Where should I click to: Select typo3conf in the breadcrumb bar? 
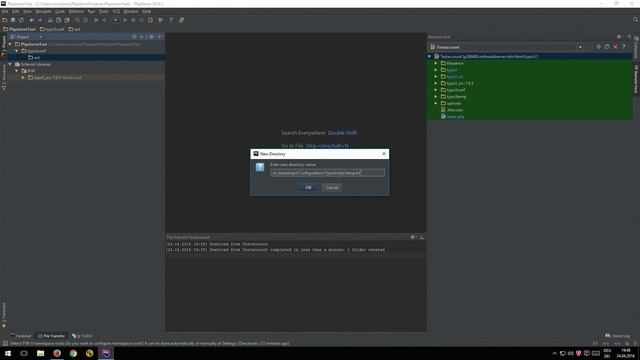(52, 29)
